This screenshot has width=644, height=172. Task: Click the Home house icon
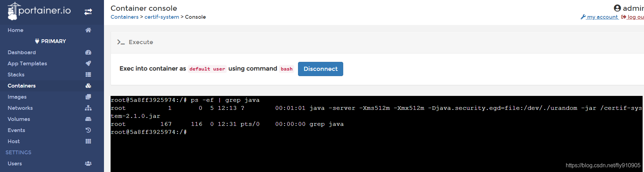click(88, 30)
